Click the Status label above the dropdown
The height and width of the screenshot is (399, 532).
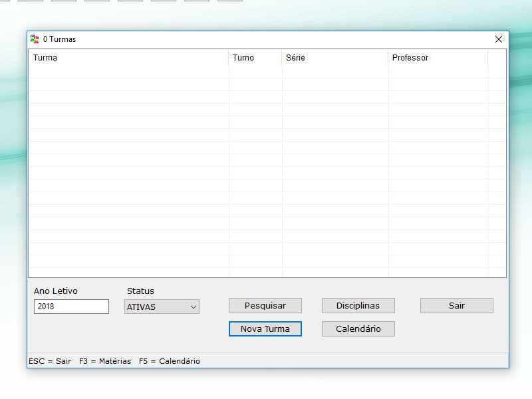[140, 291]
